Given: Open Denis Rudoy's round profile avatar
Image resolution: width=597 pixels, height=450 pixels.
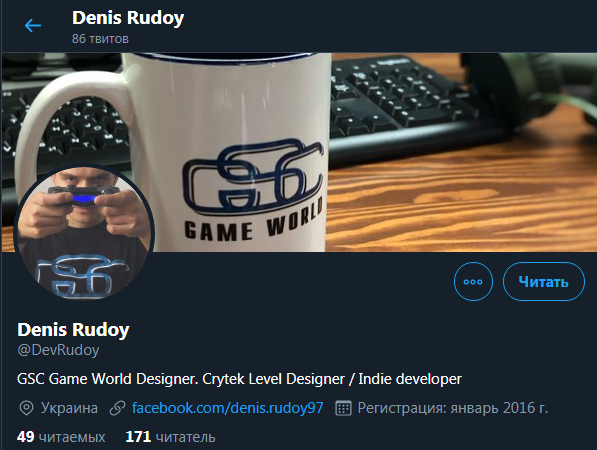Looking at the screenshot, I should 84,233.
